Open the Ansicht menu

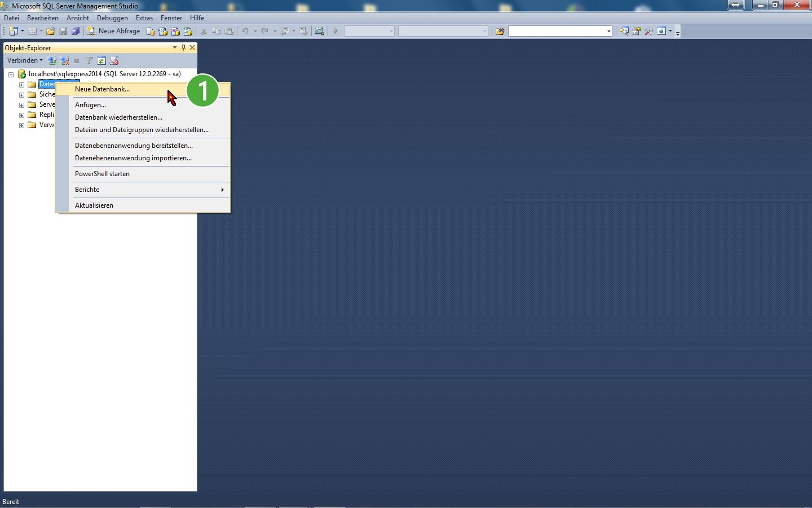coord(78,18)
